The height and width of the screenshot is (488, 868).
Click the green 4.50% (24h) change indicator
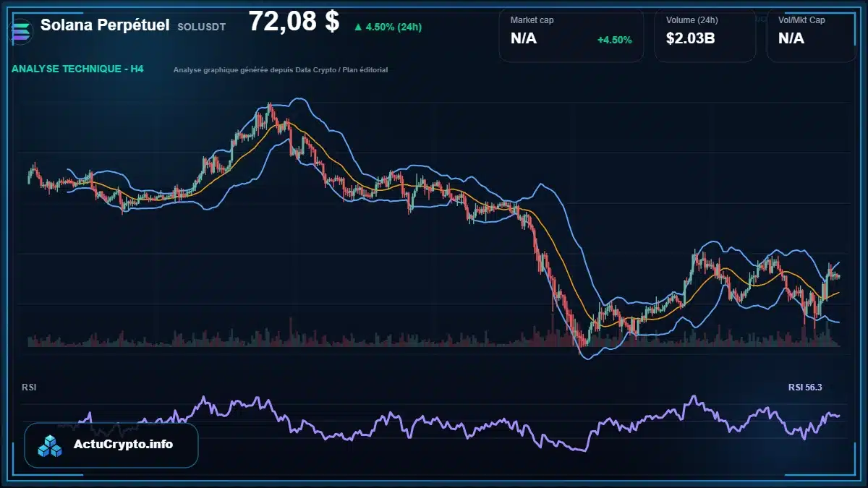coord(388,27)
